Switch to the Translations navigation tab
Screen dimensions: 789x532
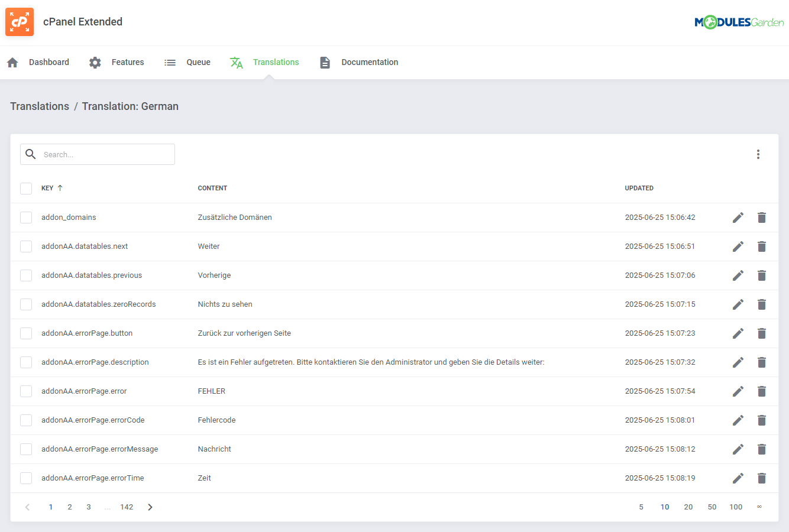coord(276,62)
